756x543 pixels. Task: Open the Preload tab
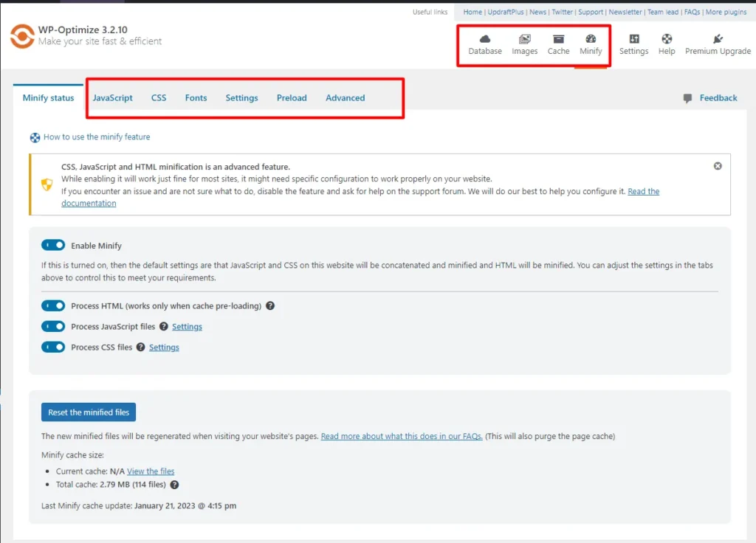click(x=292, y=97)
